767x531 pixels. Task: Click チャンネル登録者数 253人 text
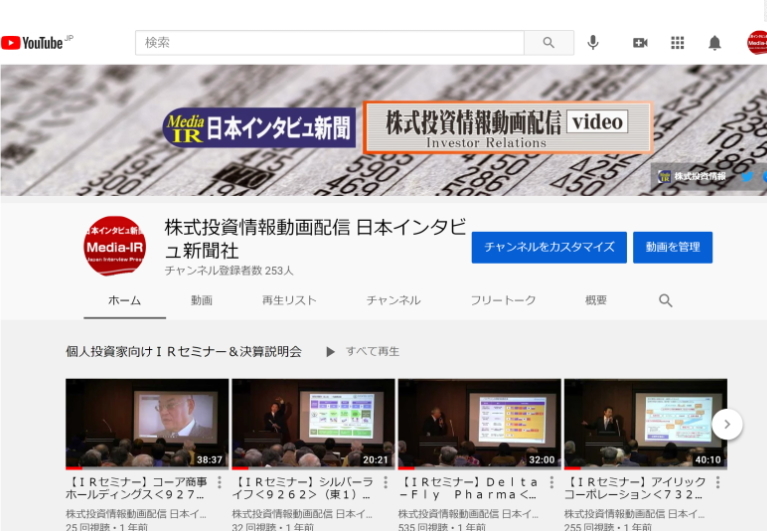point(229,270)
